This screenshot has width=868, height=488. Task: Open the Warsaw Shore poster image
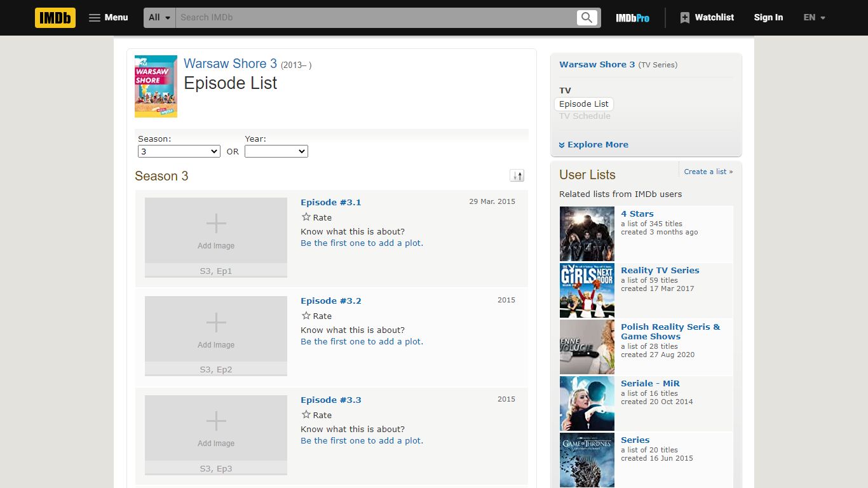pos(156,86)
